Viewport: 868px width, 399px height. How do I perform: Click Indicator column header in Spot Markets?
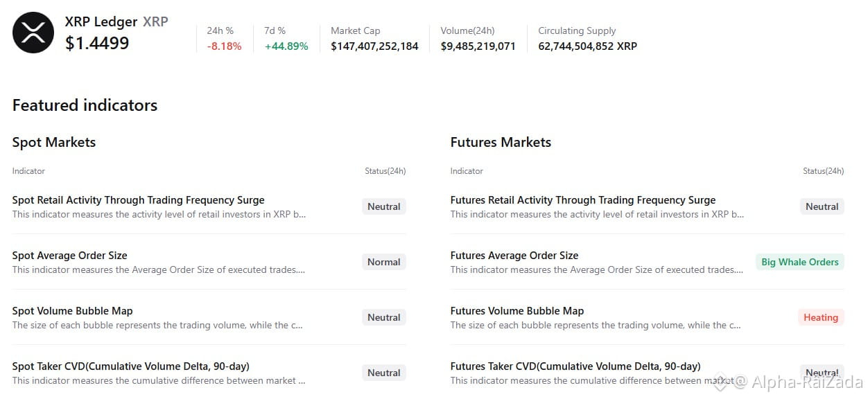(28, 171)
